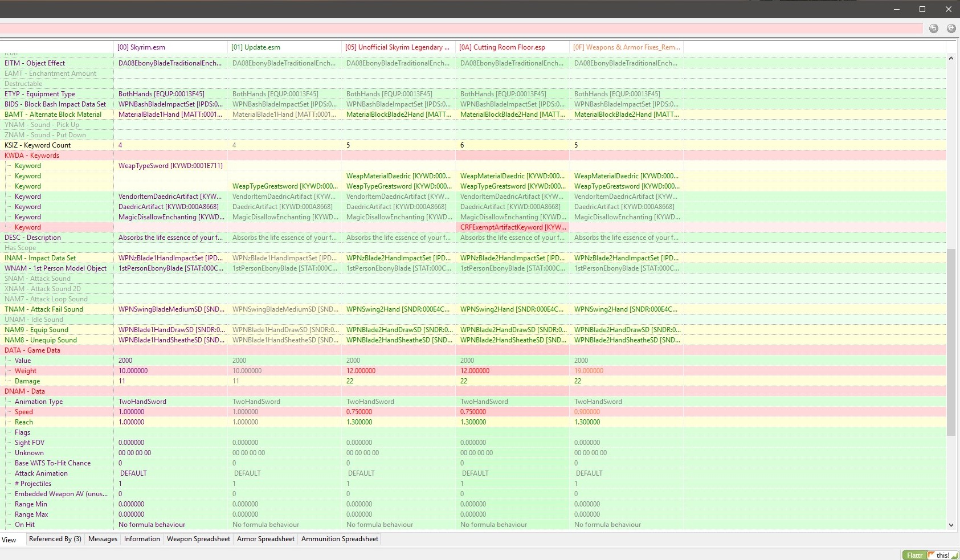Open the Messages tab
The image size is (960, 560).
pyautogui.click(x=103, y=539)
